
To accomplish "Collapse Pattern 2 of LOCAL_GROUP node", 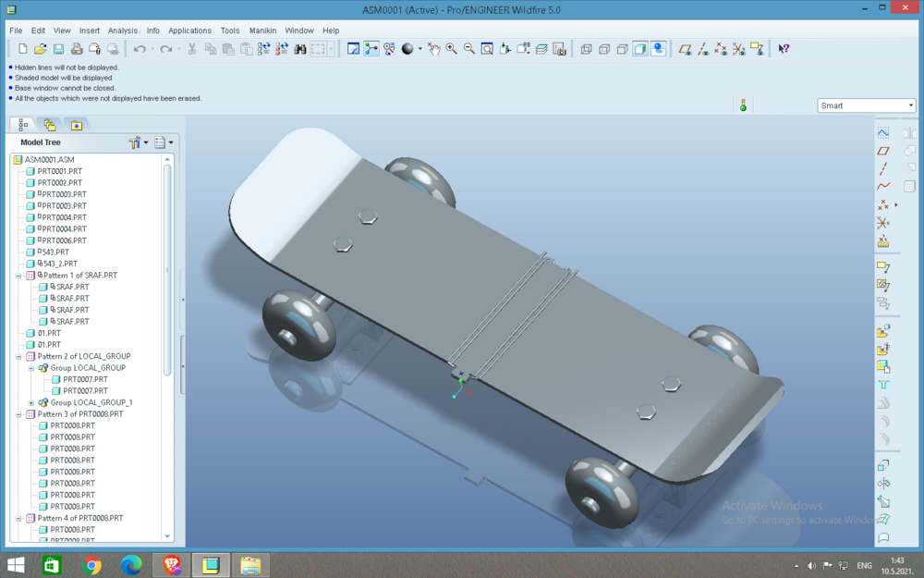I will 18,356.
